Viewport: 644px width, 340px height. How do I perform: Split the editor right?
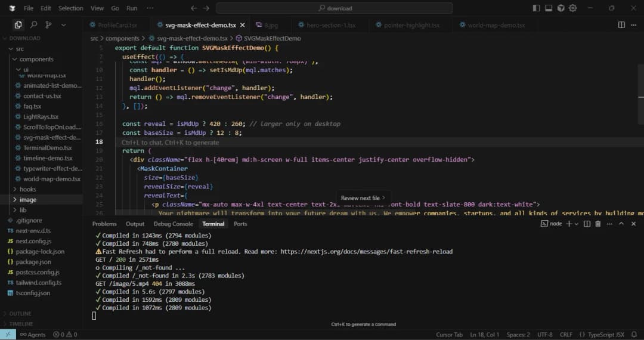pos(621,25)
